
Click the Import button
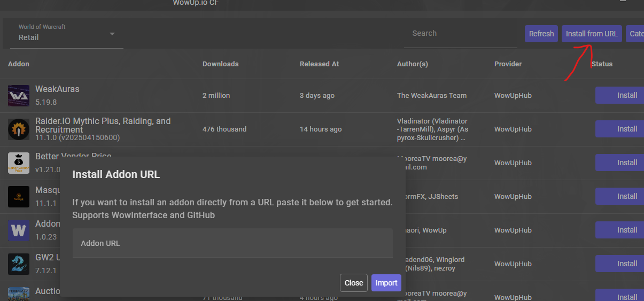(386, 283)
